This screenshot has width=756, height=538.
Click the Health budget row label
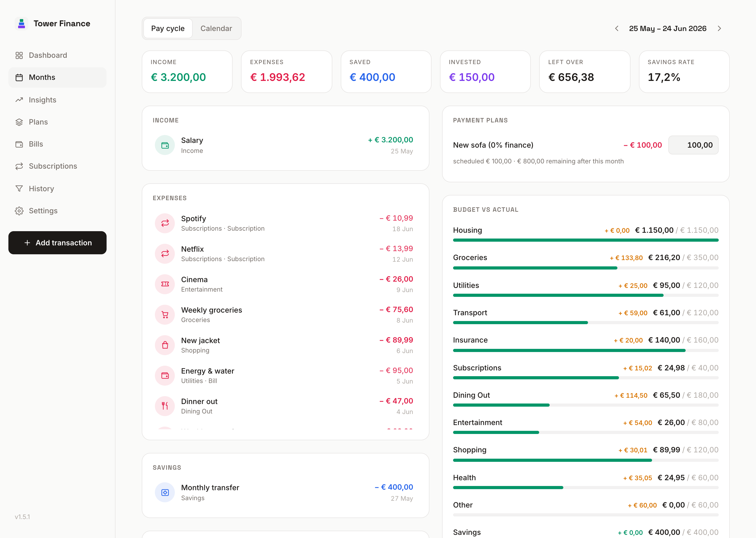464,478
